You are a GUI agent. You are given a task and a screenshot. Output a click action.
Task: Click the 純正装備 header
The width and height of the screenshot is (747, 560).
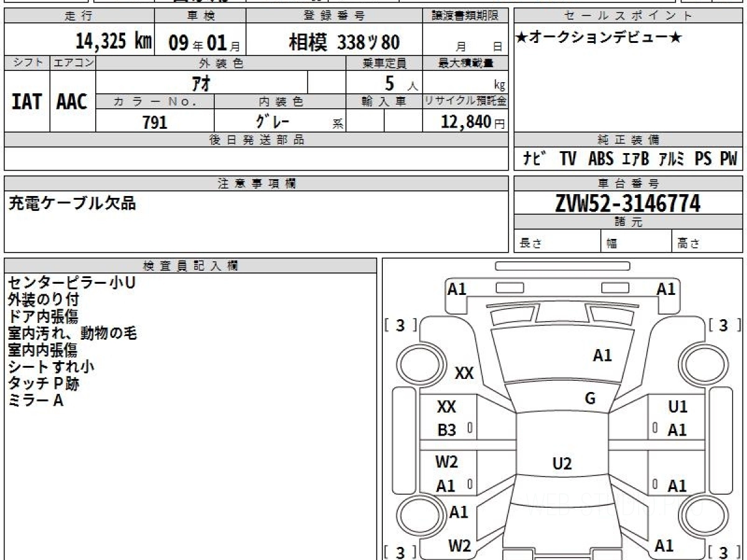click(628, 140)
